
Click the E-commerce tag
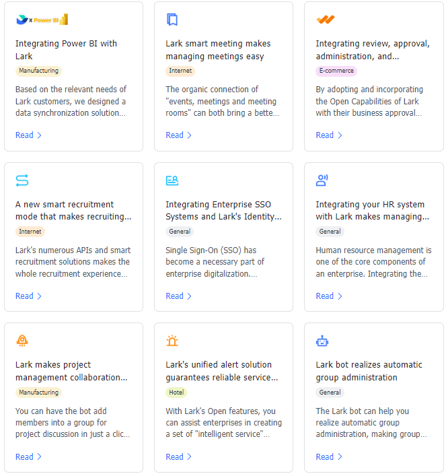click(x=336, y=71)
